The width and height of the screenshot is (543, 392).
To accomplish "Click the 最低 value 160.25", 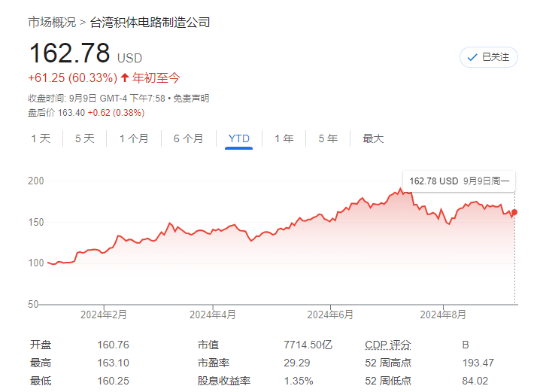I will tap(113, 381).
